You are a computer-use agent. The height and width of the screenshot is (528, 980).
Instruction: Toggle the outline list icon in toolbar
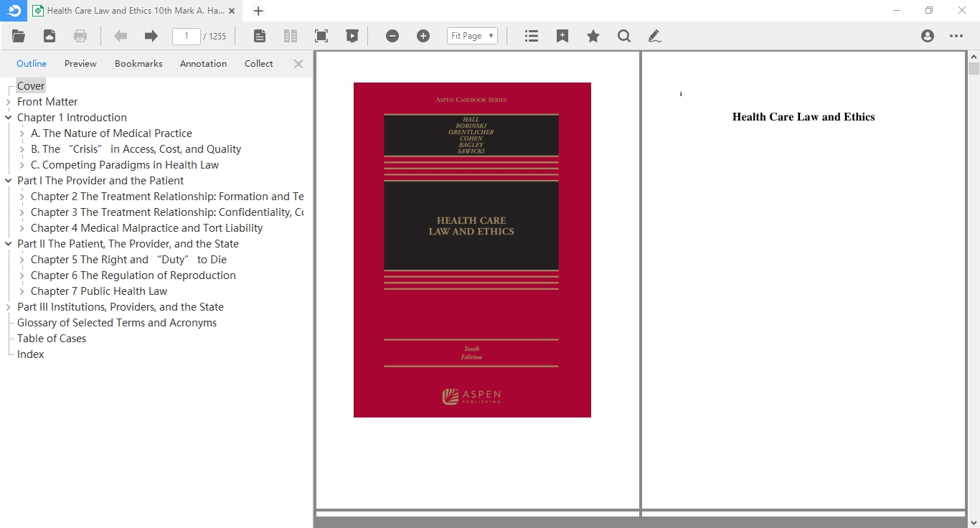532,36
